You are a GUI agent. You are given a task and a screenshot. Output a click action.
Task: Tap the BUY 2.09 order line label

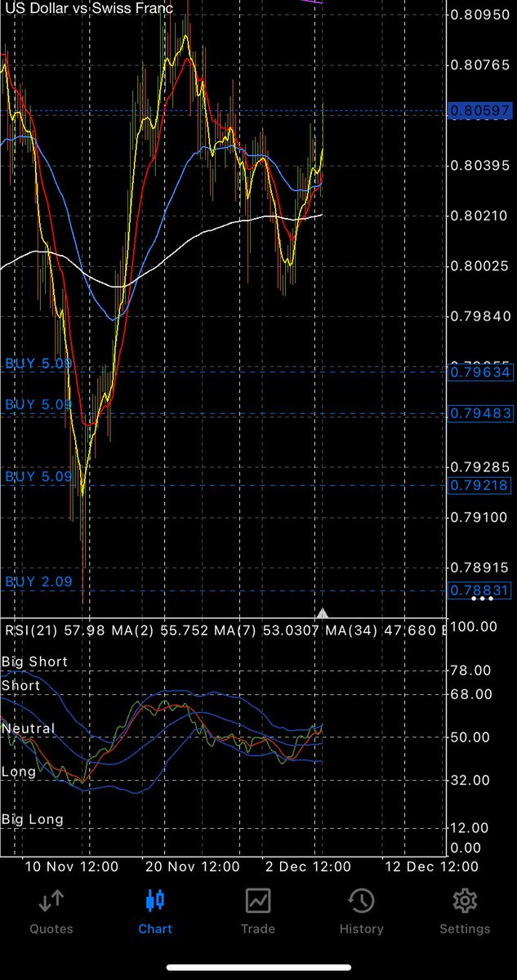coord(38,582)
